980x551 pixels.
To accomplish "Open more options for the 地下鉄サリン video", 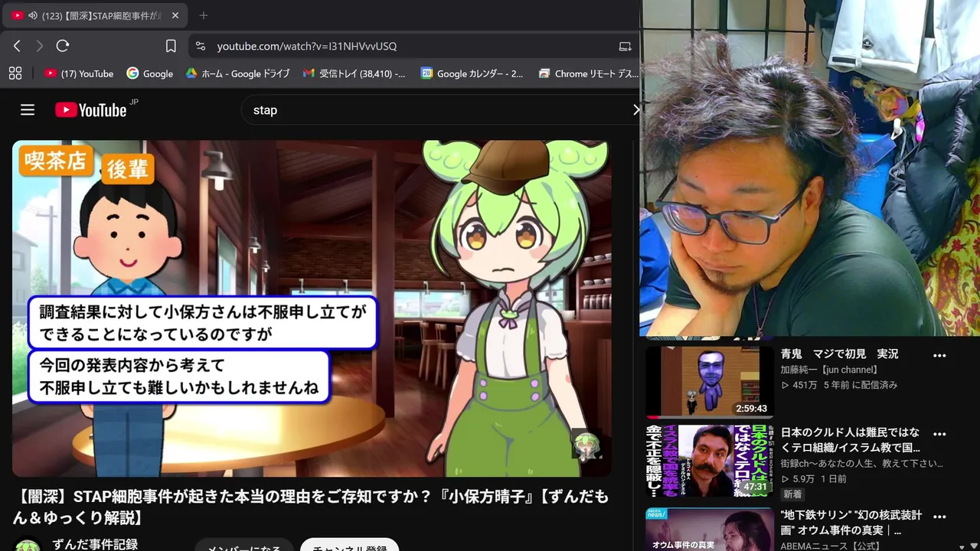I will 939,517.
